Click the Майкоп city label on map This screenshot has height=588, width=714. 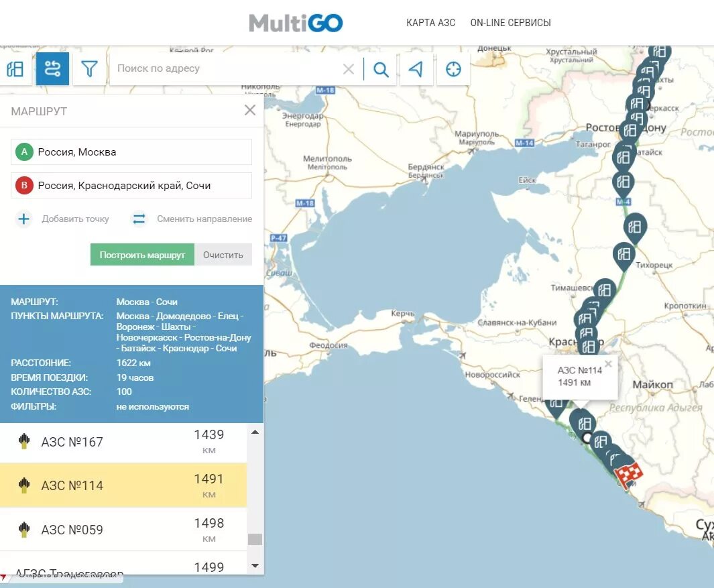pos(652,385)
